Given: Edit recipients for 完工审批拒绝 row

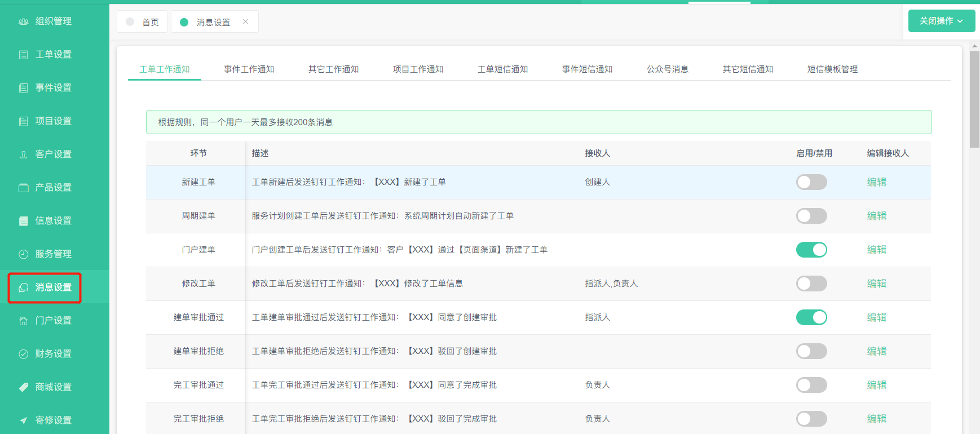Looking at the screenshot, I should 877,419.
